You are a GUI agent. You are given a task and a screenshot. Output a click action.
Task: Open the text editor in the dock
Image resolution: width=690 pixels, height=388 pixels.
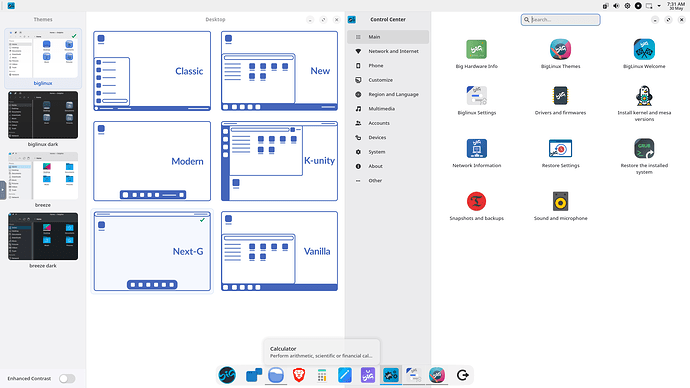coord(345,375)
